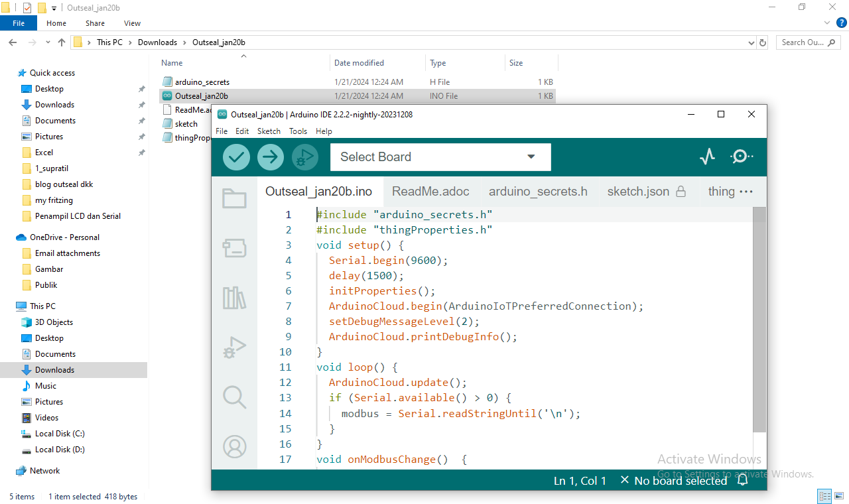Switch to the ReadMe.adoc tab

coord(430,192)
